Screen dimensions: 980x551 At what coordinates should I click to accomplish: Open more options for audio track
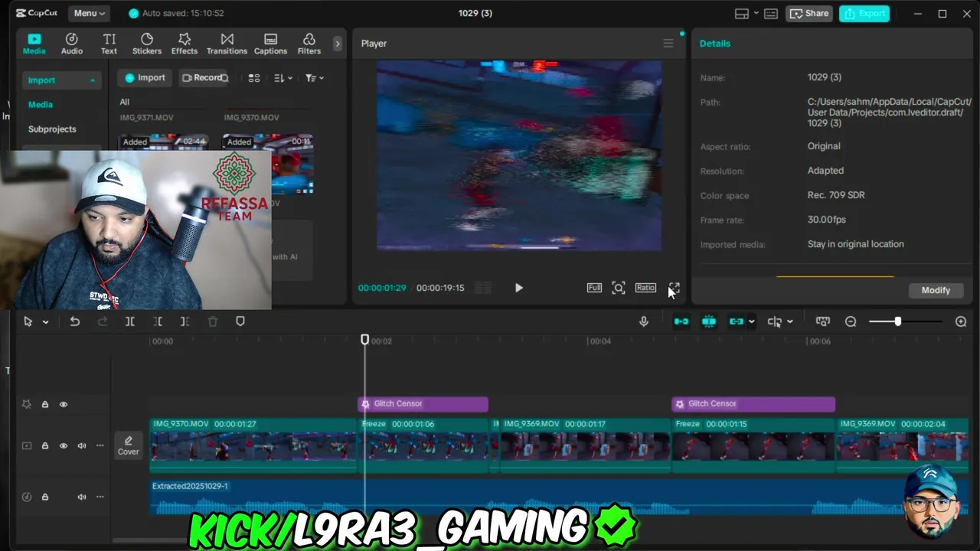tap(100, 497)
